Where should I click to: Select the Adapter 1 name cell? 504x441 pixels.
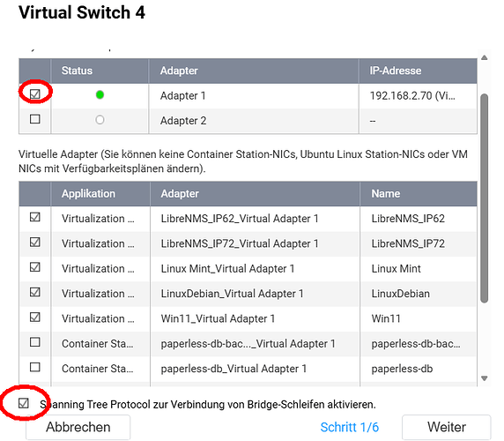point(254,96)
